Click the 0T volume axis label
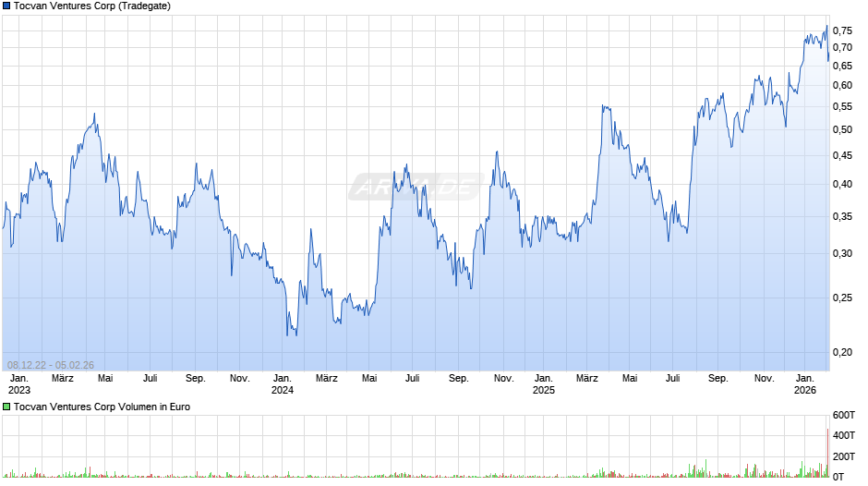The width and height of the screenshot is (868, 486). tap(838, 477)
